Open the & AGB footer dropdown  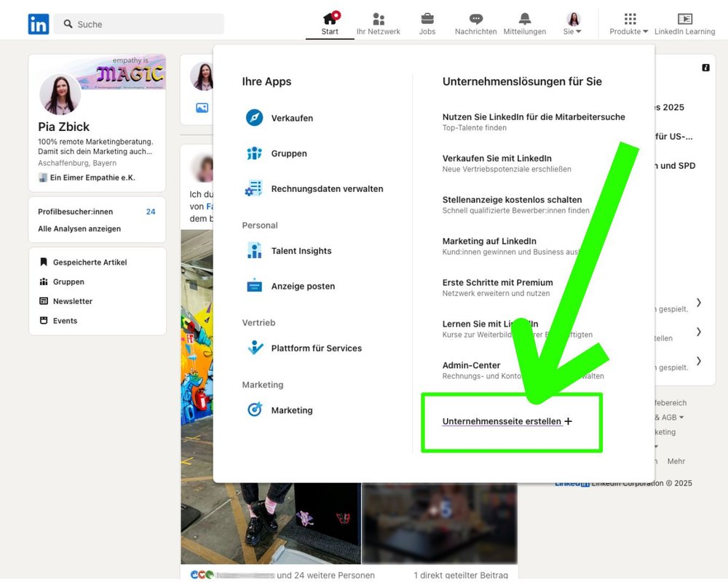click(x=669, y=418)
